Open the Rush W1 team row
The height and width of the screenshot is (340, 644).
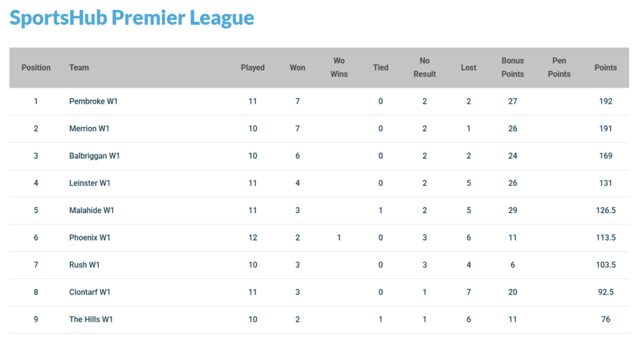pos(84,265)
